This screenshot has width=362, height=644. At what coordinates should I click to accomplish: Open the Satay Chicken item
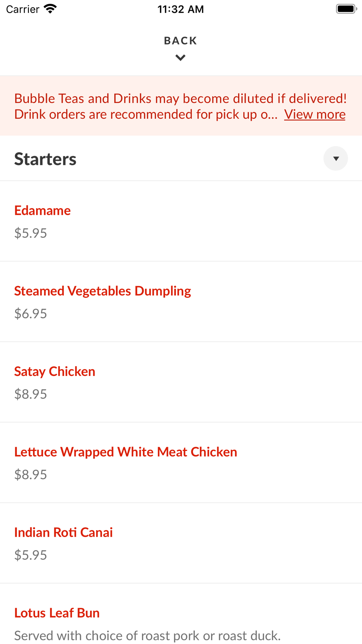click(x=181, y=382)
